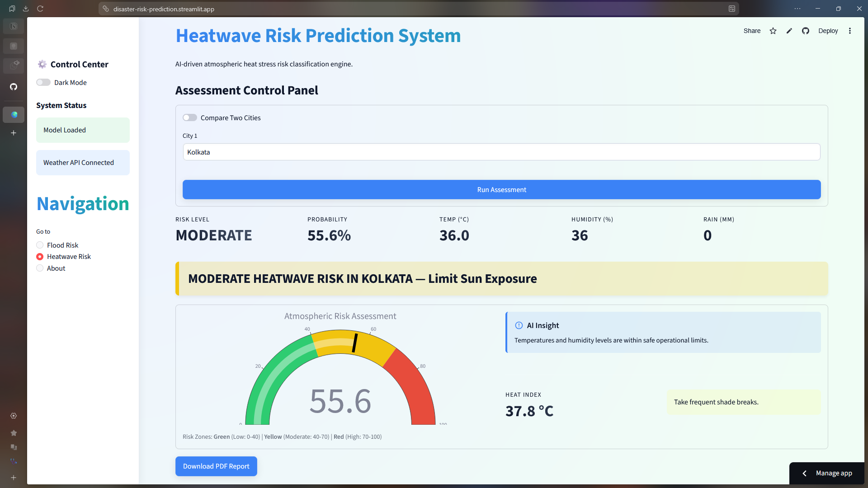Click the MODERATE risk level value
868x488 pixels.
point(213,235)
